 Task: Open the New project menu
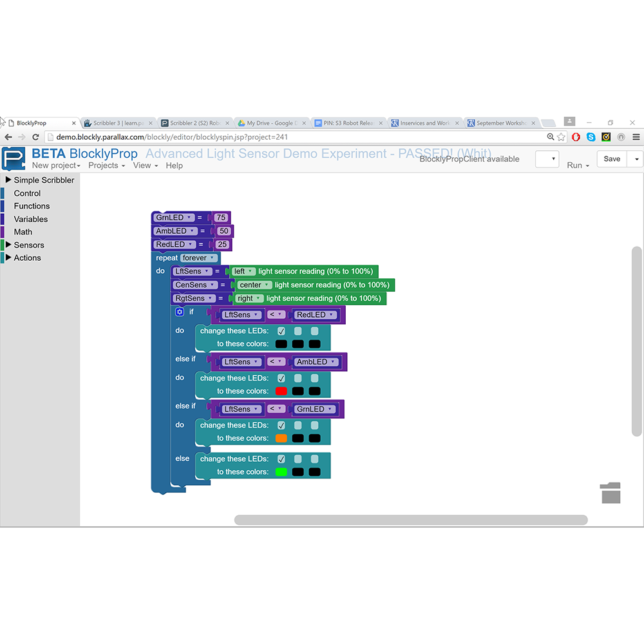point(56,166)
